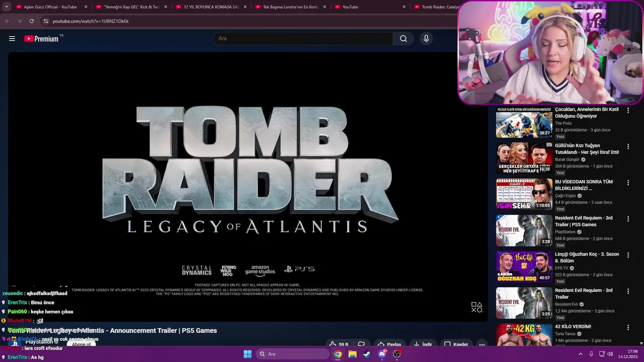Open Güllü'nün Kızı Tuğyan video thumbnail
Image resolution: width=644 pixels, height=362 pixels.
coord(524,158)
